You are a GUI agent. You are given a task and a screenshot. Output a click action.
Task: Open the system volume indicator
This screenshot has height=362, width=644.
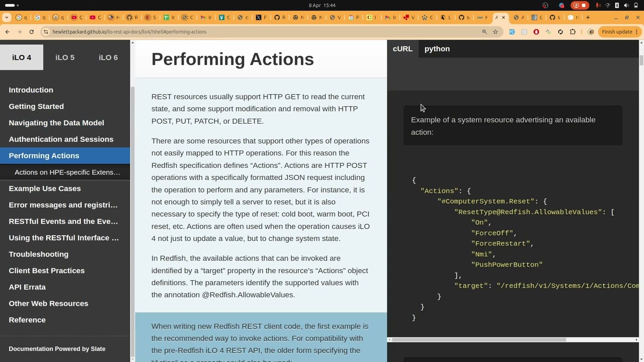click(x=626, y=6)
